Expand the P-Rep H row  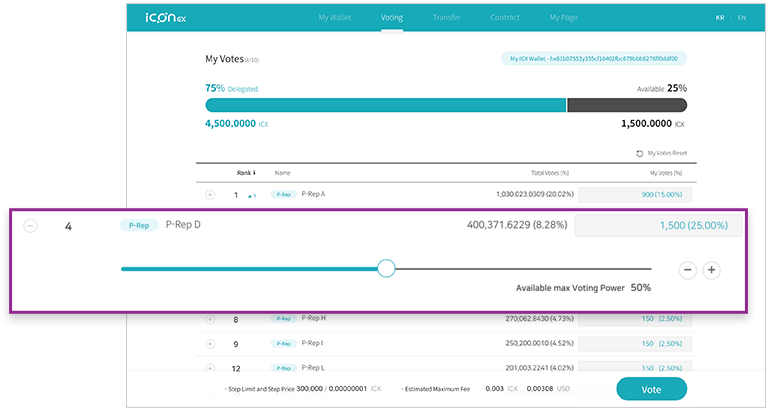210,319
